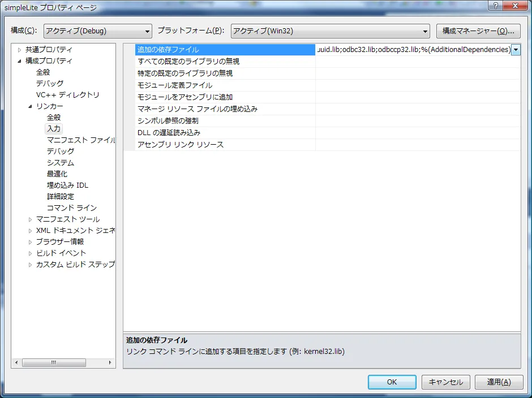Open the dropdown arrow for 追加の依存ファイル value
Image resolution: width=532 pixels, height=398 pixels.
click(516, 50)
